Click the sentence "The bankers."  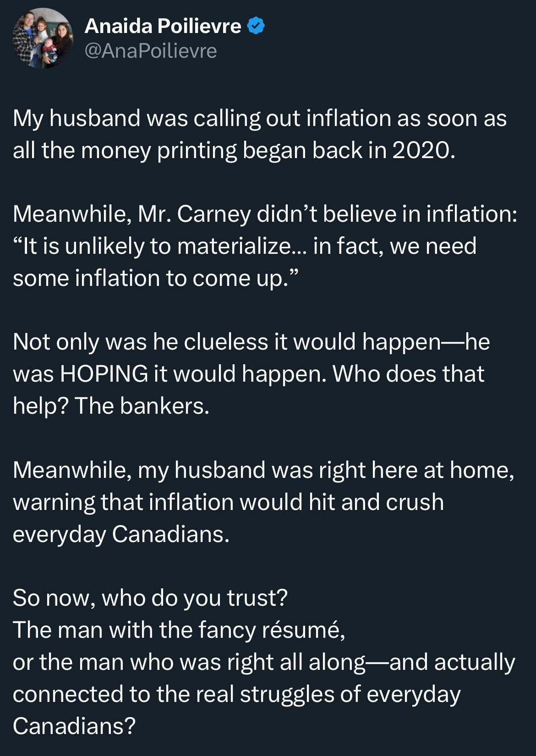click(142, 406)
